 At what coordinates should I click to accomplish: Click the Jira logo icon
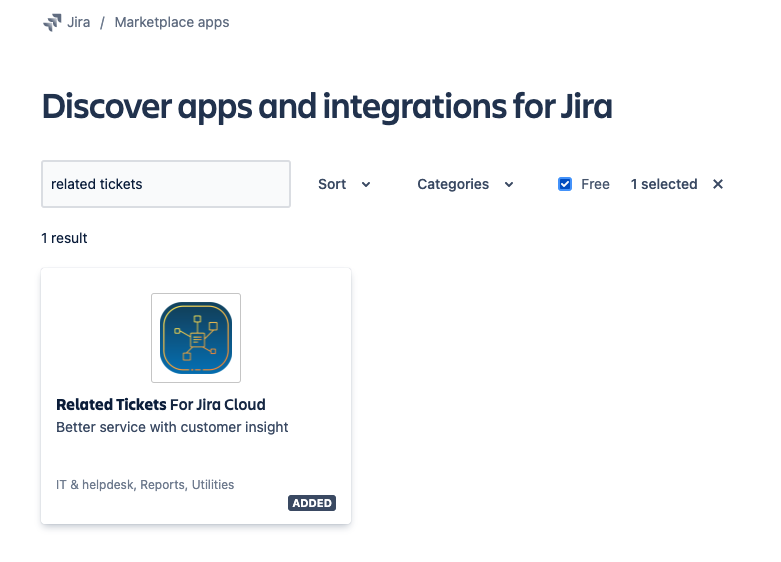(52, 22)
